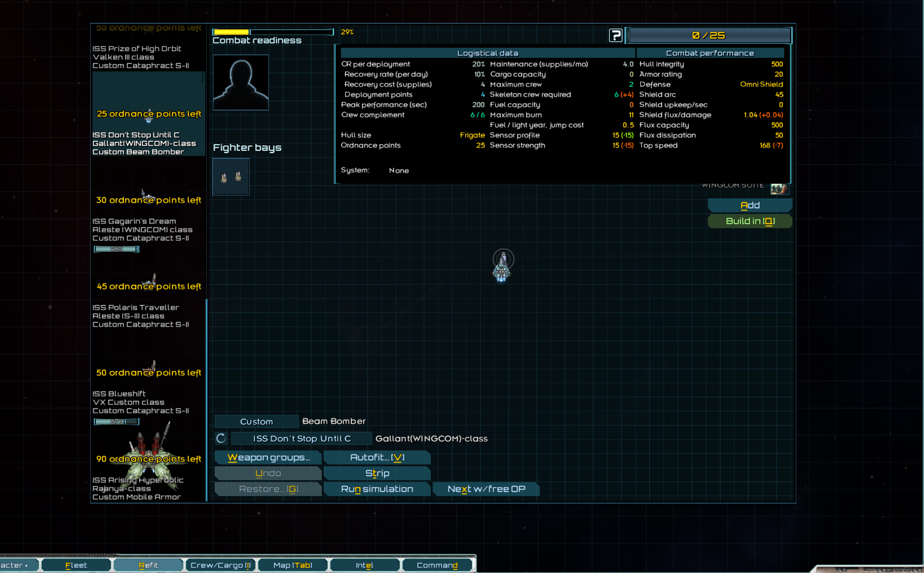
Task: Click the question mark help icon
Action: [615, 35]
